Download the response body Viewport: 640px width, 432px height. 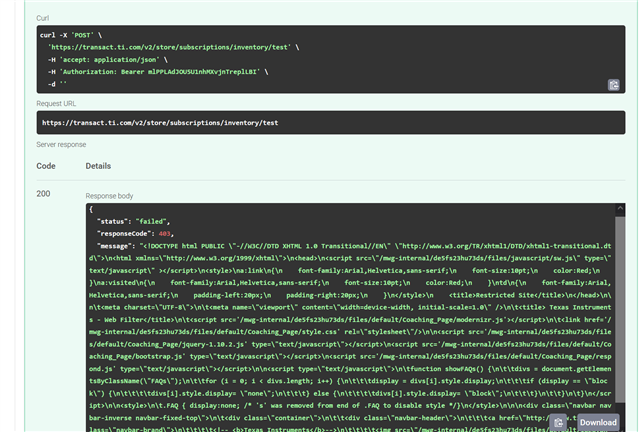click(598, 422)
